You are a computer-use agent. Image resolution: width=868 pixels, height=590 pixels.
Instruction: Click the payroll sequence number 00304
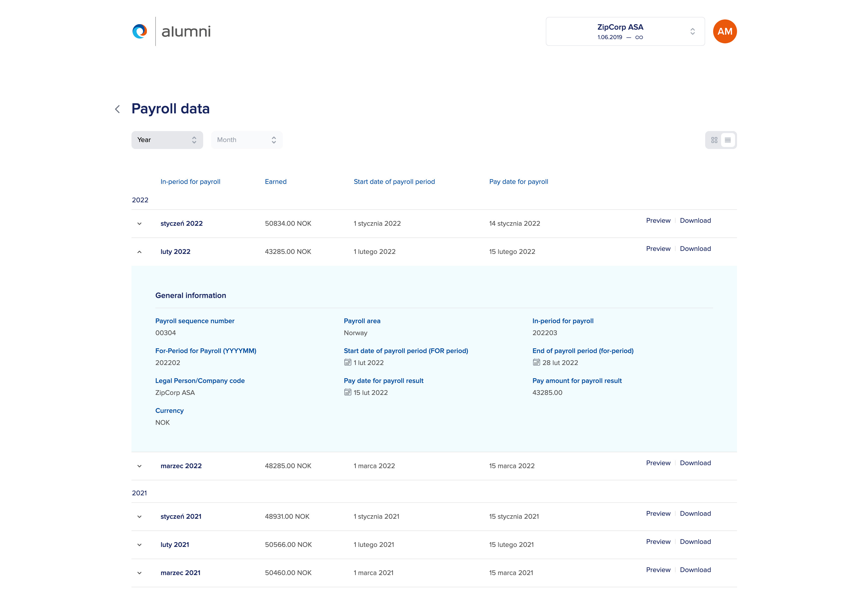pyautogui.click(x=165, y=333)
